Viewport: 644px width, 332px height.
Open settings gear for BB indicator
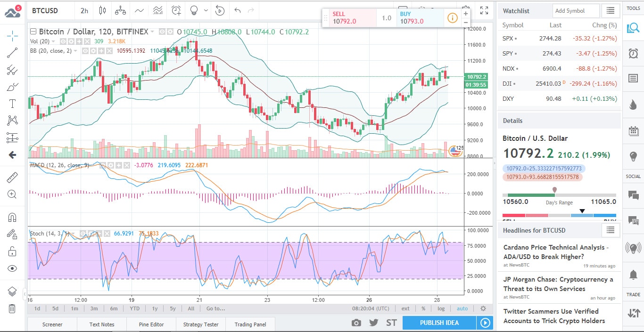pyautogui.click(x=93, y=51)
